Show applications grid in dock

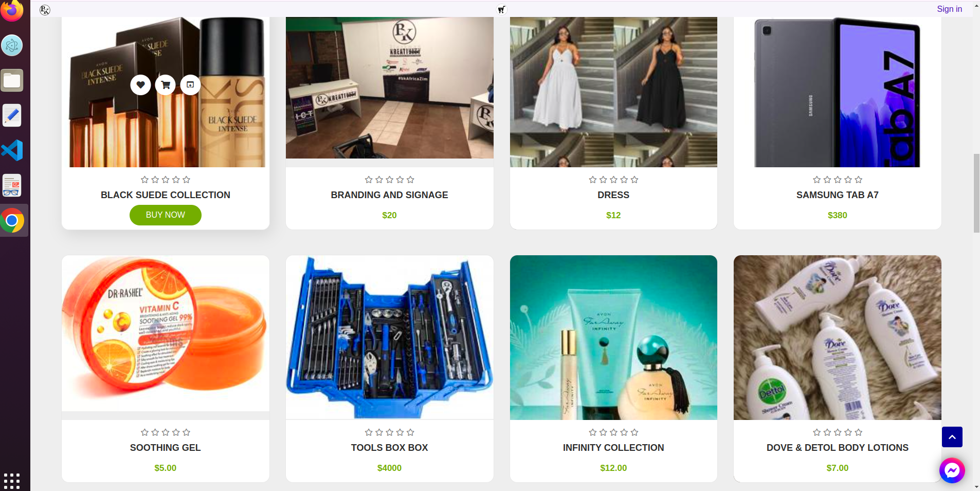tap(12, 481)
